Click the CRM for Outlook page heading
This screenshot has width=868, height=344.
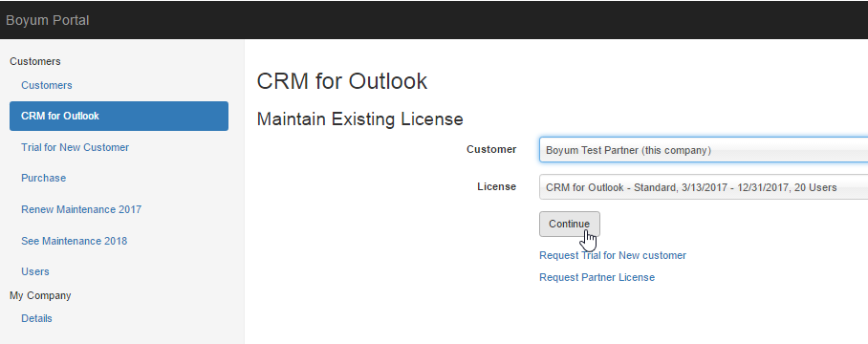click(342, 81)
